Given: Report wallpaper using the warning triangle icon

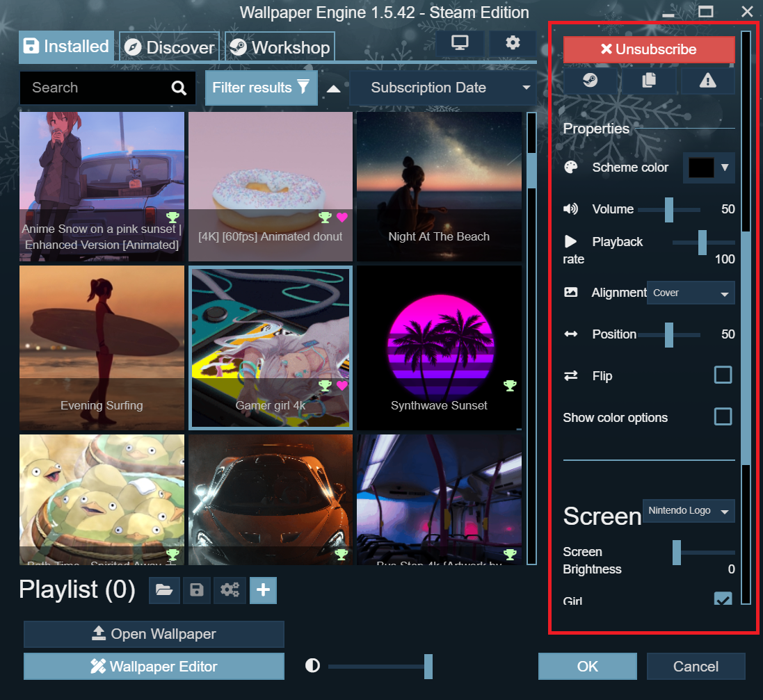Looking at the screenshot, I should pos(707,80).
